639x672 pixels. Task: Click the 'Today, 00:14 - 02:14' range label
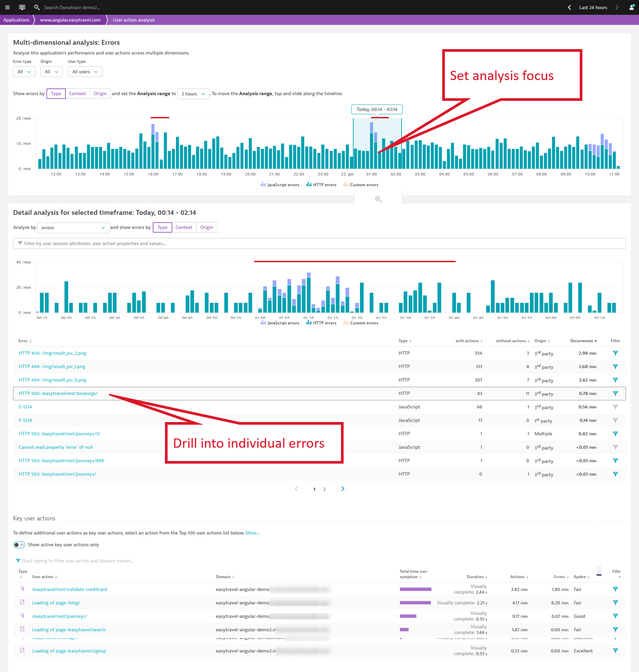click(377, 109)
